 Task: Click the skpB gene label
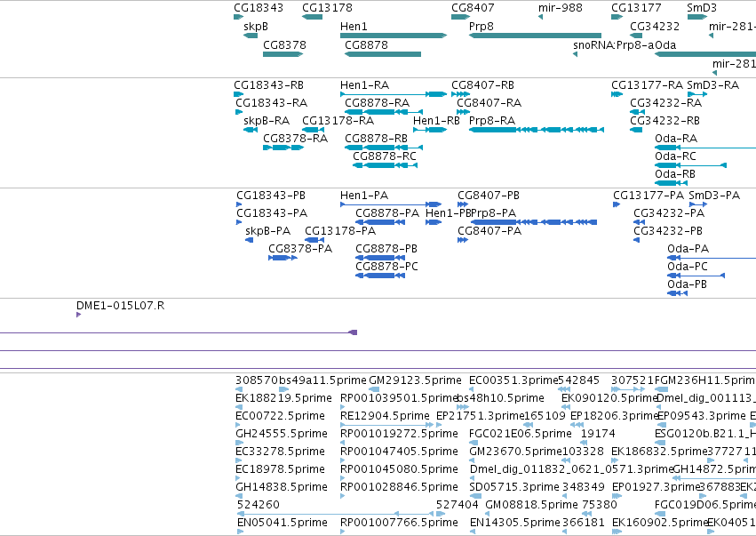pos(256,27)
